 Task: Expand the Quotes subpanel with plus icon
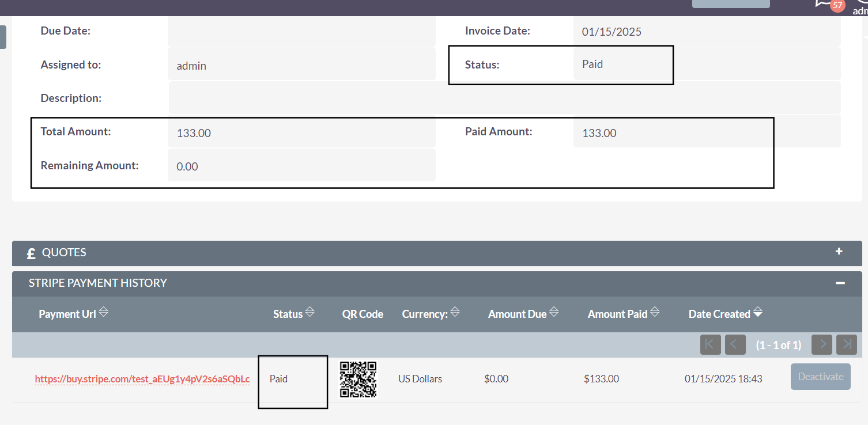[839, 252]
